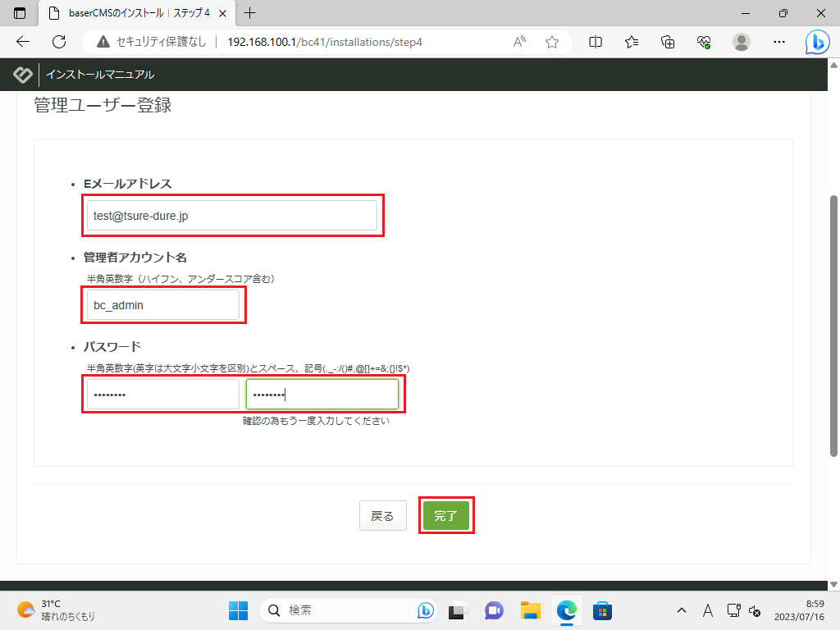
Task: Open the Windows Start menu
Action: [238, 610]
